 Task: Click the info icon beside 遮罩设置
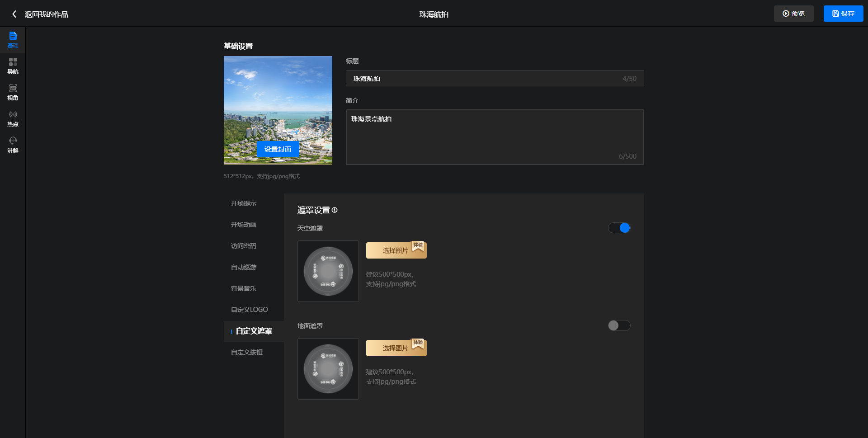[335, 210]
